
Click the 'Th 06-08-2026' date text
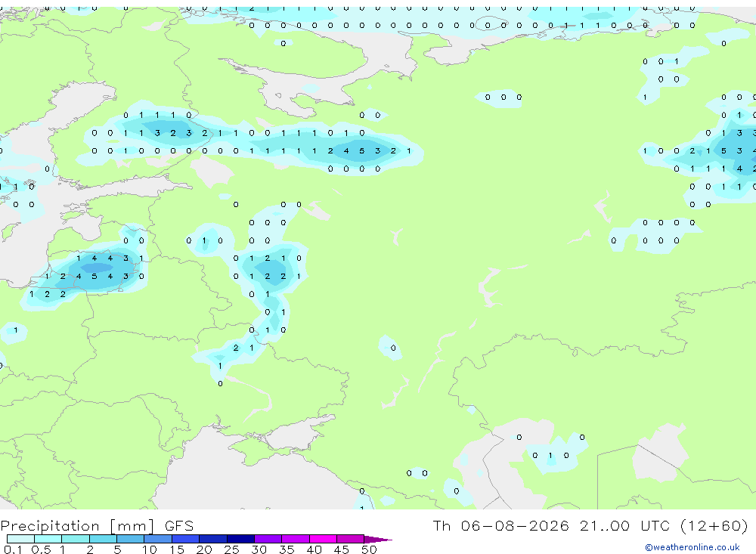tap(501, 525)
